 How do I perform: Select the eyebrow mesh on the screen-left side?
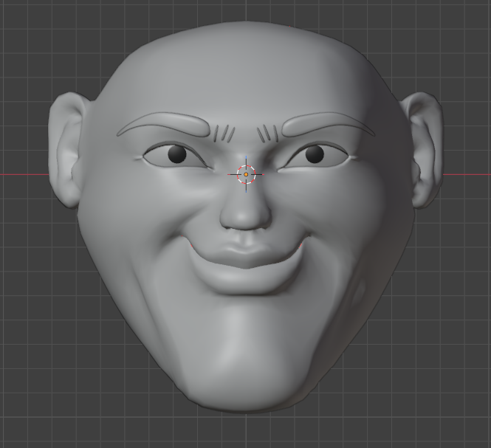pos(163,125)
